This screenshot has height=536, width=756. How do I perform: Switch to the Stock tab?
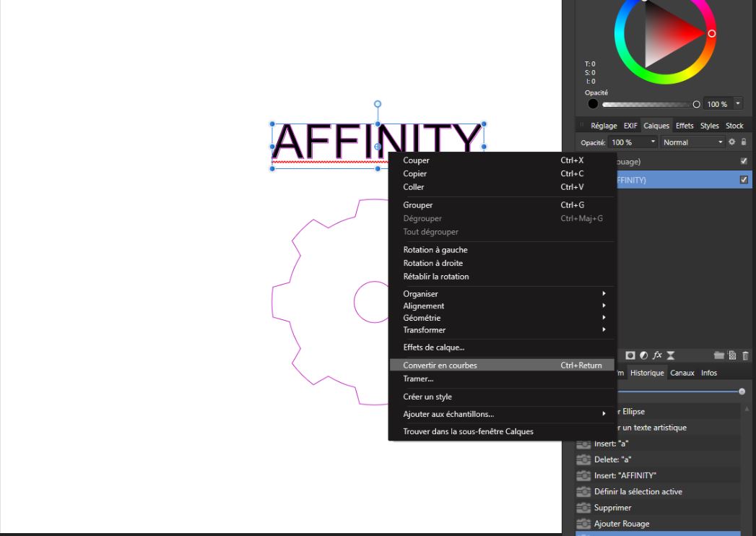coord(734,126)
